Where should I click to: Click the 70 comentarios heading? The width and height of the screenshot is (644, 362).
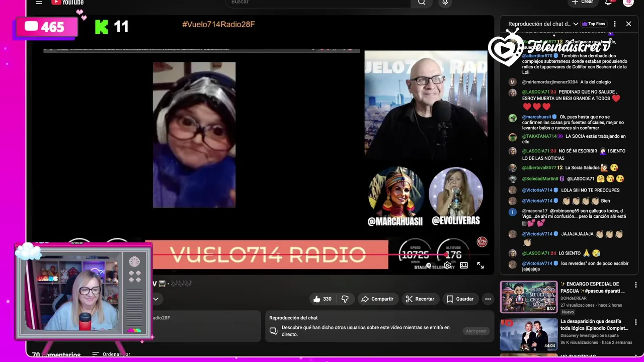pos(56,354)
